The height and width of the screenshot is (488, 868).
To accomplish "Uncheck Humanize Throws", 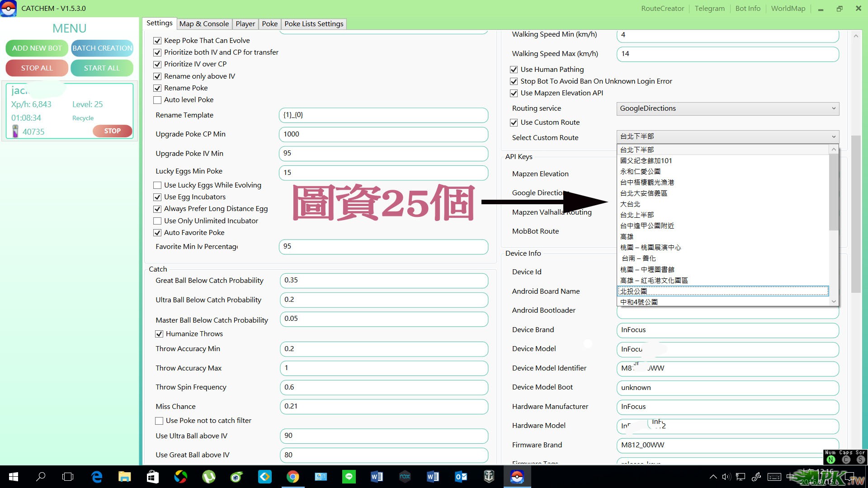I will tap(159, 334).
